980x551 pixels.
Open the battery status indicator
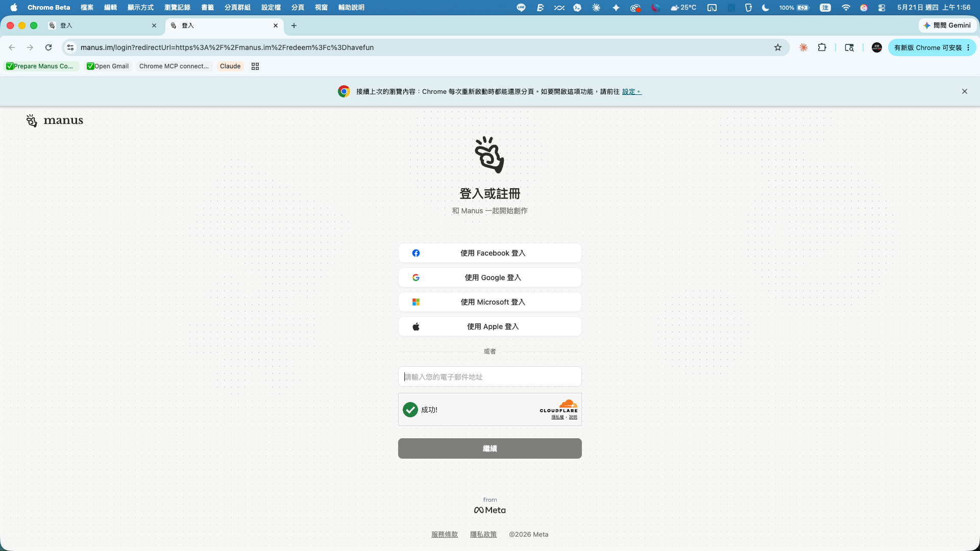coord(794,8)
